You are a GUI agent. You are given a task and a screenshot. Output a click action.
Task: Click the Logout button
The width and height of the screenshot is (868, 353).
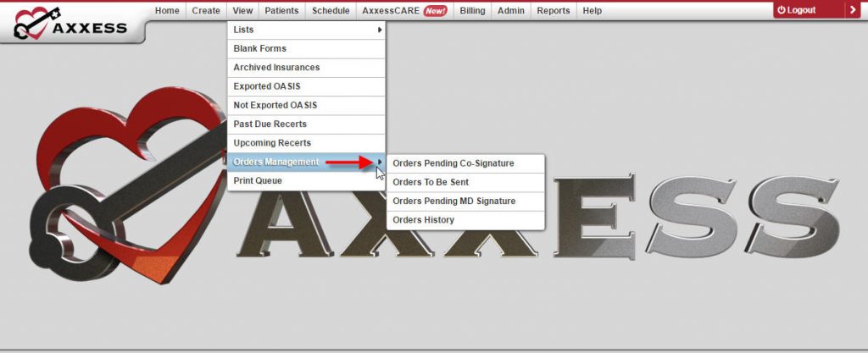[x=809, y=10]
